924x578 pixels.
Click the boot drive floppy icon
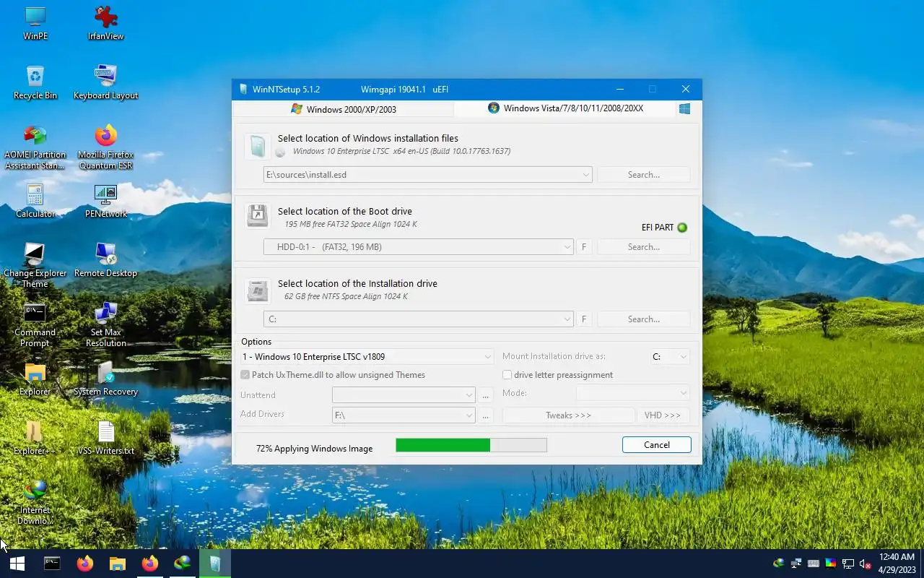click(x=258, y=216)
